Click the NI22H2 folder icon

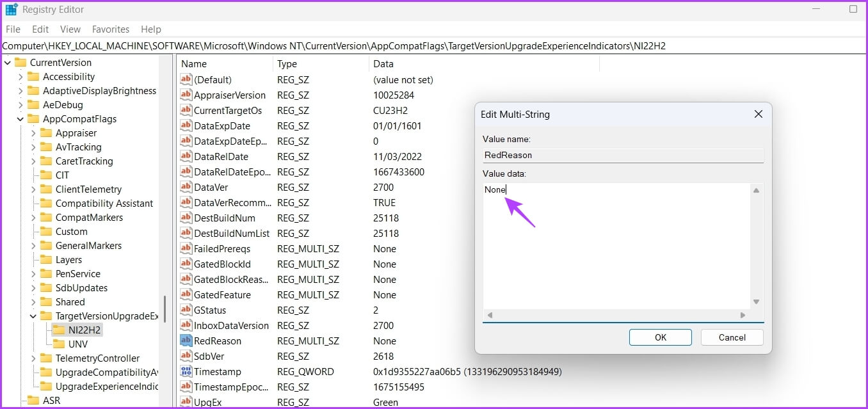point(58,330)
